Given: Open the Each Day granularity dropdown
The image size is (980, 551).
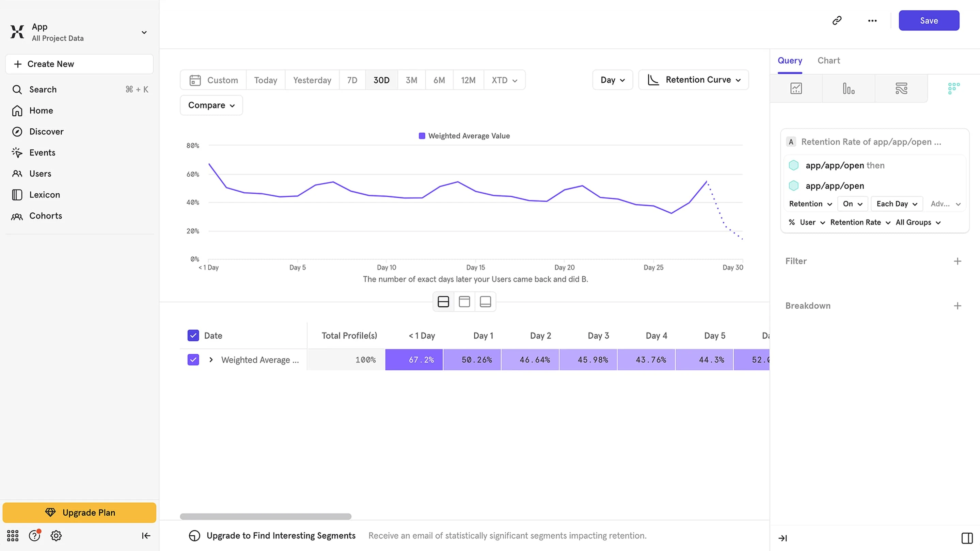Looking at the screenshot, I should click(x=896, y=204).
